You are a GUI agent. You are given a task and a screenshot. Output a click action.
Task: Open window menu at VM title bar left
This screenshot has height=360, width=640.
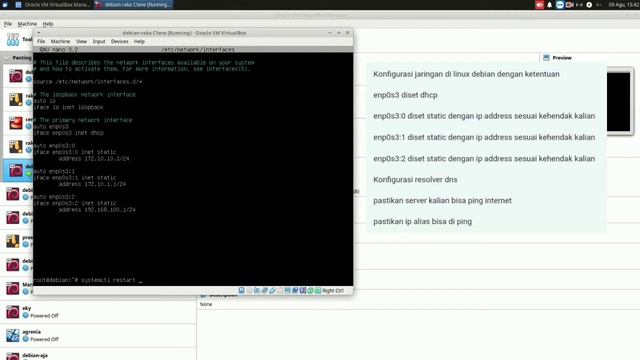tap(39, 33)
